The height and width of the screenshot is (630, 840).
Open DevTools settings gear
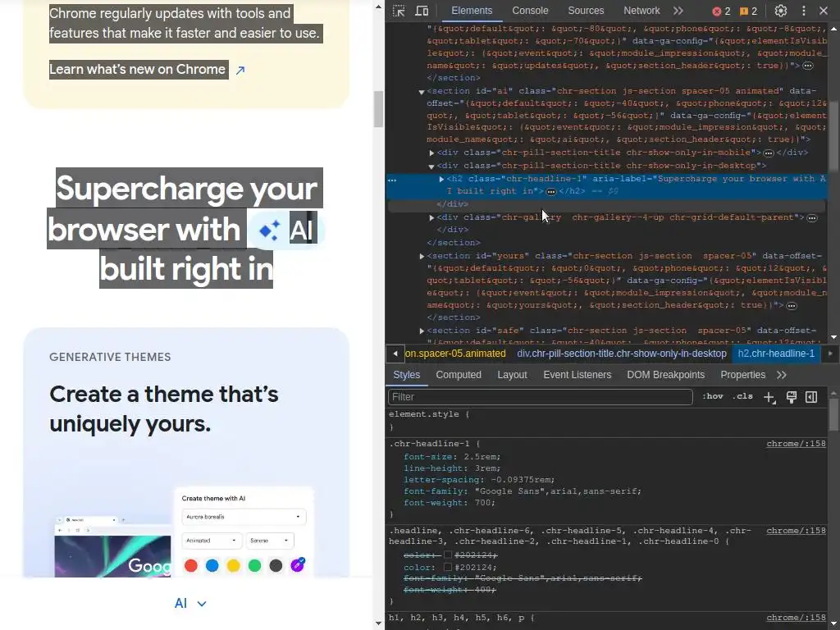[781, 11]
